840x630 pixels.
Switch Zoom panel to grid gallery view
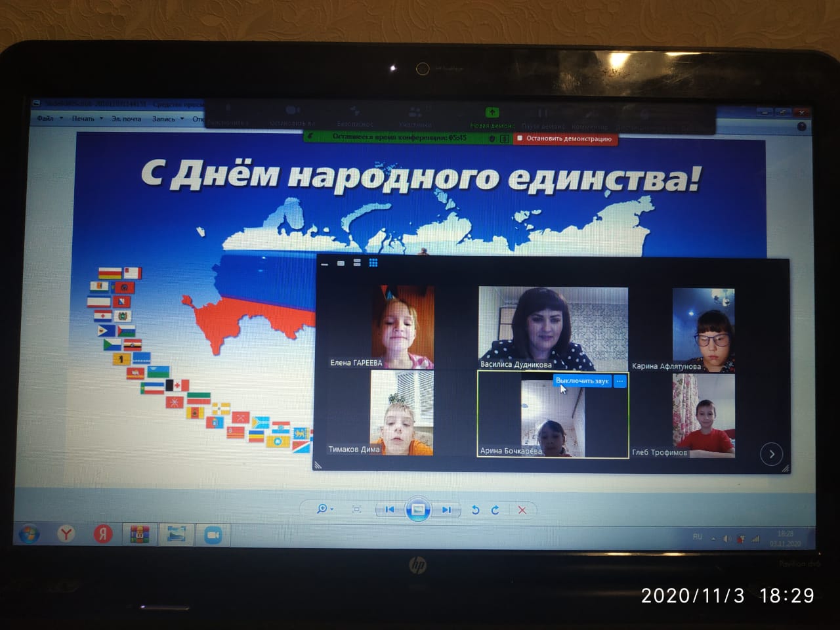[x=373, y=262]
